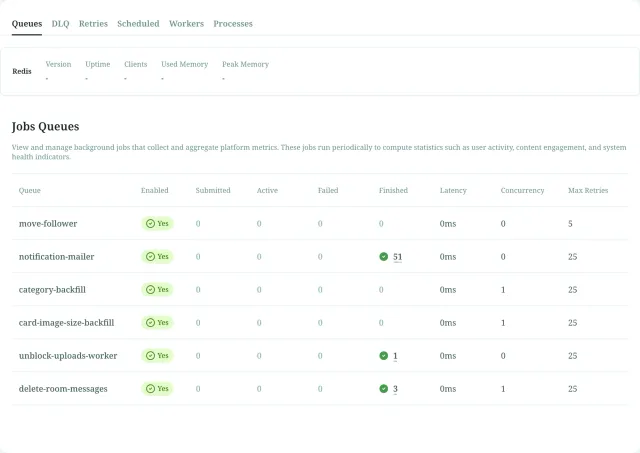Image resolution: width=640 pixels, height=453 pixels.
Task: Click the concurrency value 1 for delete-room-messages
Action: pos(503,389)
